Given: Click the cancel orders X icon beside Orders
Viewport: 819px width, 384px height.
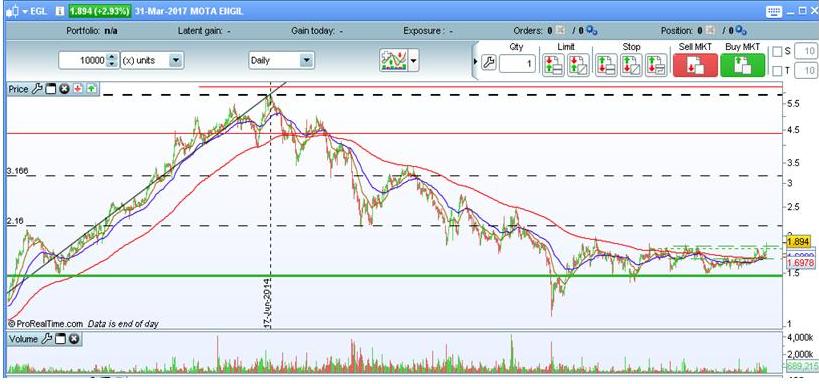Looking at the screenshot, I should [560, 31].
